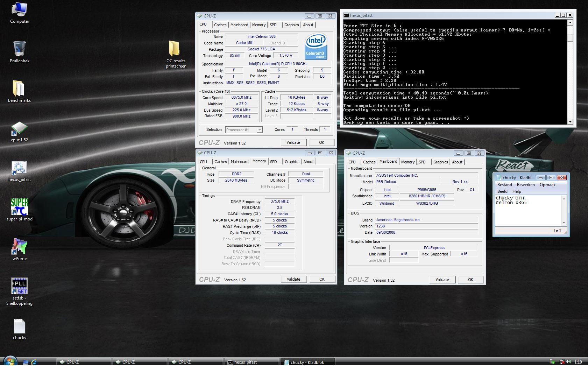
Task: Click scroll down arrow in hexus_pifast console
Action: click(571, 121)
